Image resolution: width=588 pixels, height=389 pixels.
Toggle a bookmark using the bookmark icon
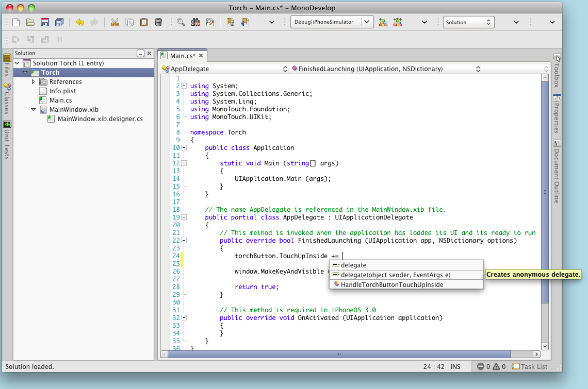(230, 22)
